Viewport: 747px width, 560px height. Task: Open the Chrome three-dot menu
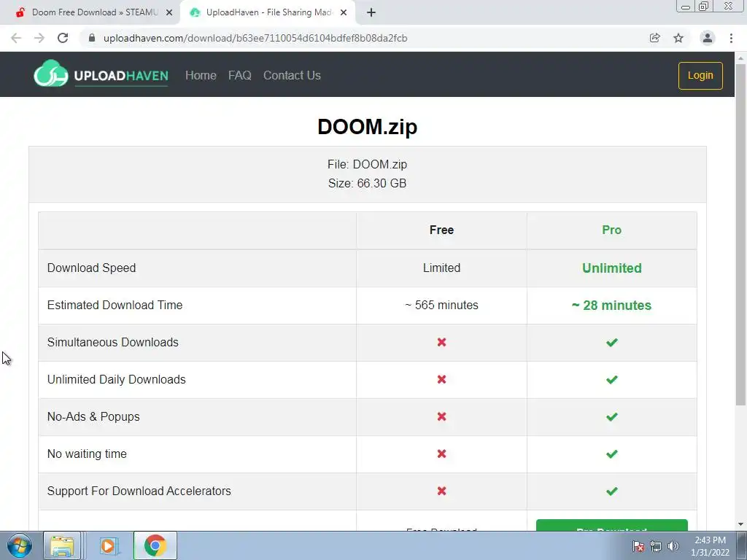click(731, 38)
